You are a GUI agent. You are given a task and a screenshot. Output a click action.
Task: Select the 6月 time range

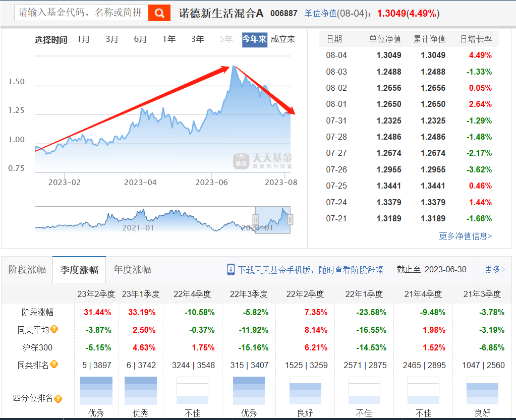[x=141, y=39]
